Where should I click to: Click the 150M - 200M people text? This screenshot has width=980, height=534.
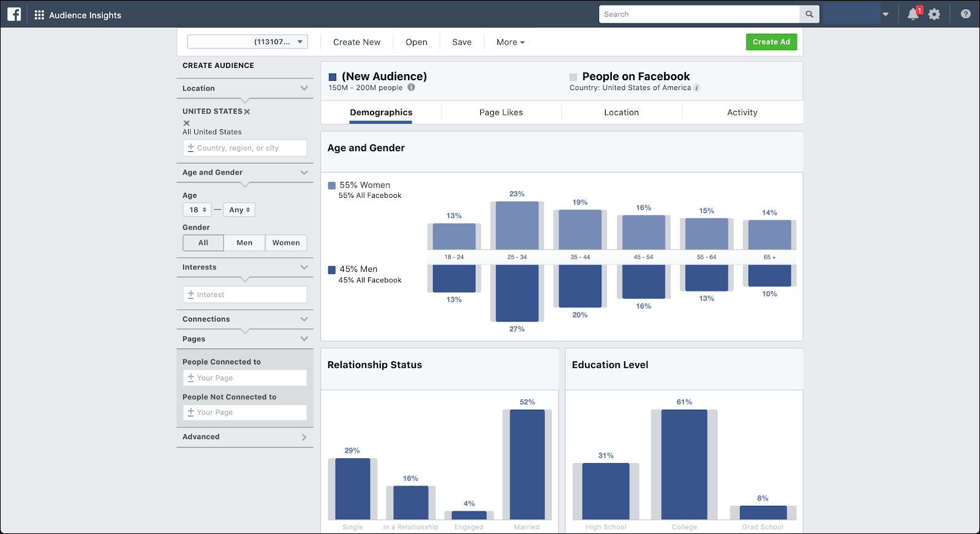(x=366, y=88)
